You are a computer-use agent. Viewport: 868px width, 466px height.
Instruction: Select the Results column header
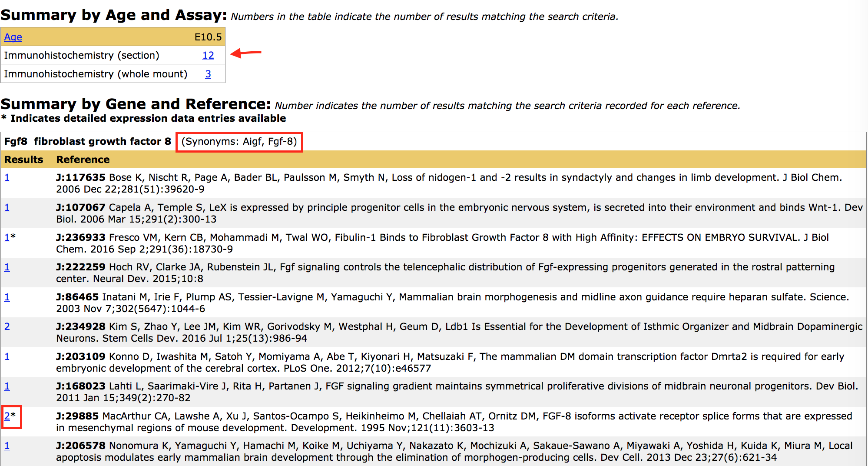24,160
